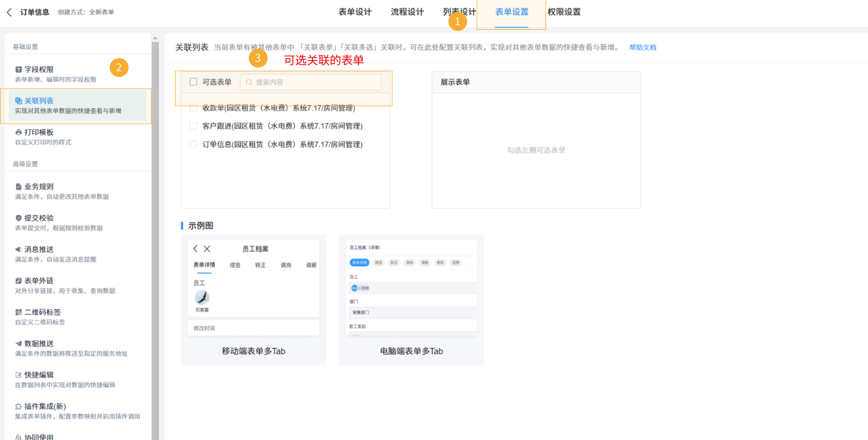Screen dimensions: 868x440
Task: Open 字段权限 settings item
Action: 77,74
